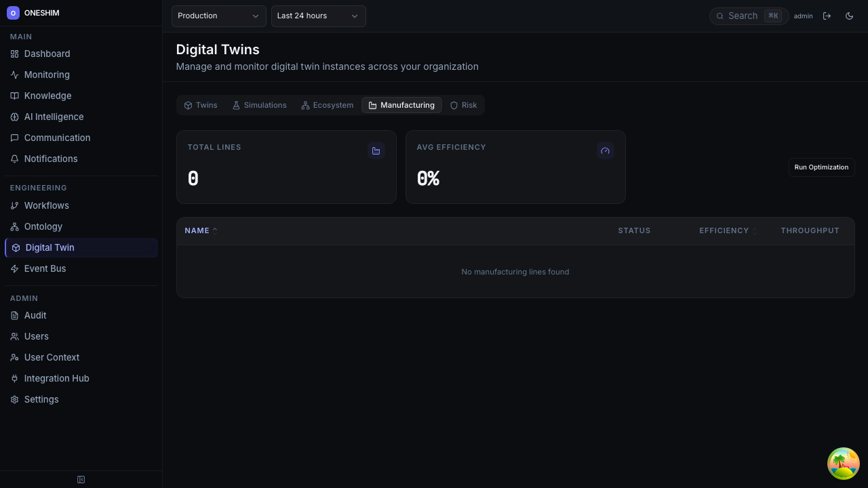Collapse the sidebar panel
This screenshot has width=868, height=488.
tap(81, 480)
